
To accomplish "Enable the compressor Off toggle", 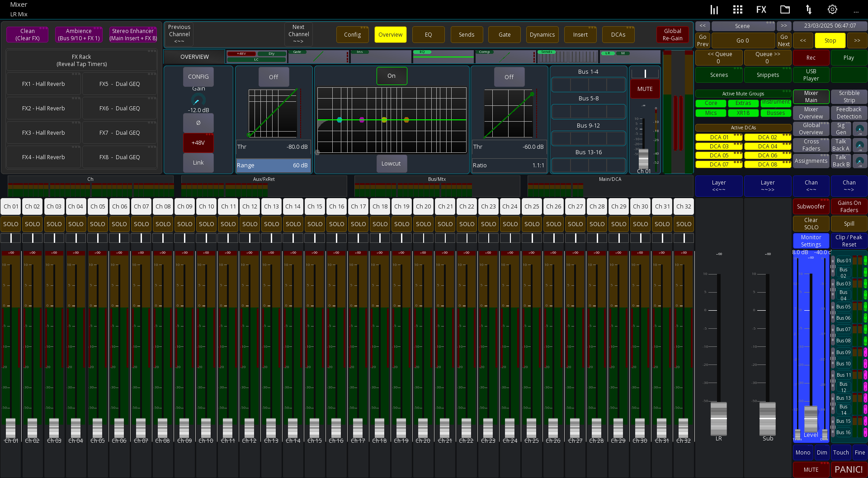I will coord(509,77).
